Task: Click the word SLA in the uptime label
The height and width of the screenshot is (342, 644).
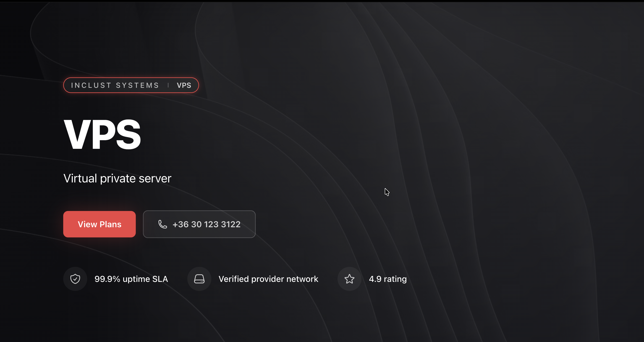Action: 160,279
